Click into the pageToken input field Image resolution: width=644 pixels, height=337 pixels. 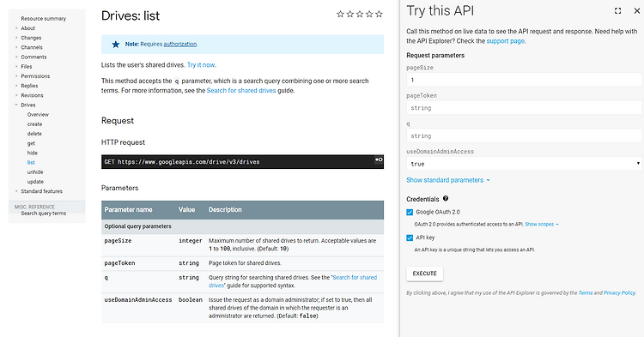click(x=524, y=108)
